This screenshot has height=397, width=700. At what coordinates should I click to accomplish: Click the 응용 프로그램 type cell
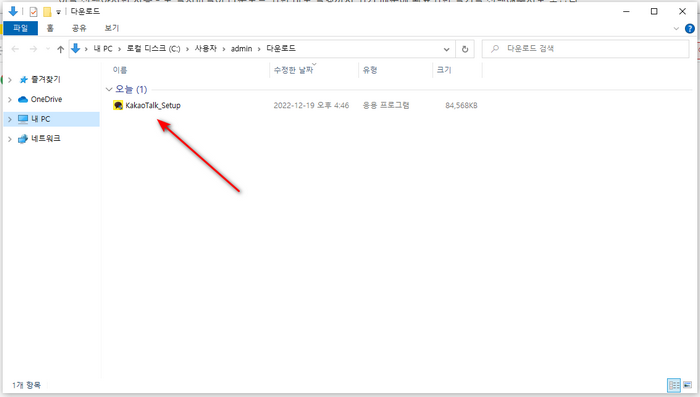(x=386, y=105)
